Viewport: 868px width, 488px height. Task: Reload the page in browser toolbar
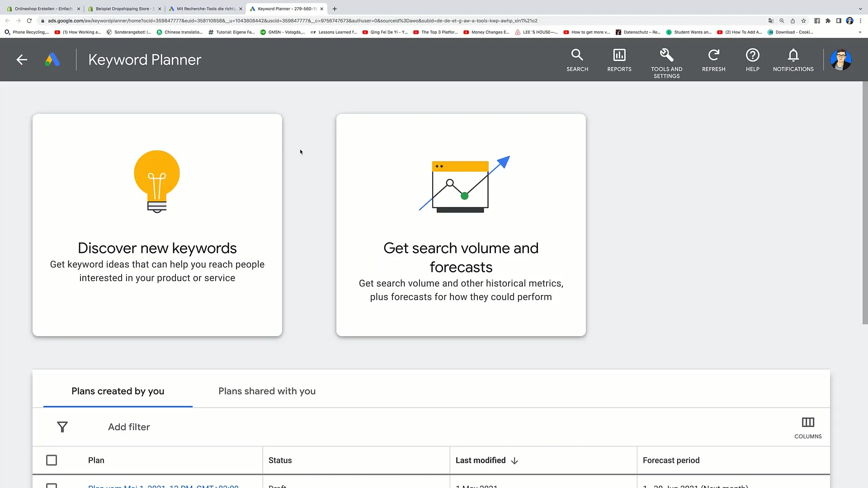pyautogui.click(x=29, y=21)
